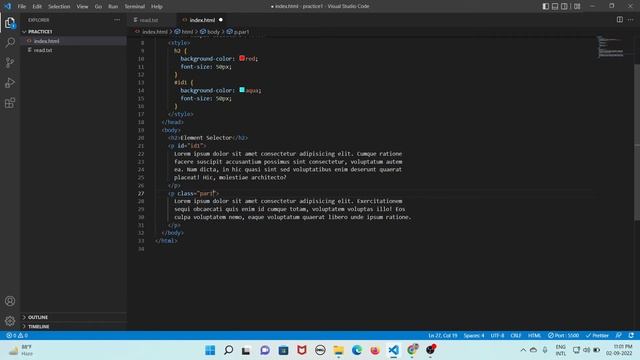640x360 pixels.
Task: Open the Accounts menu icon
Action: [x=10, y=301]
